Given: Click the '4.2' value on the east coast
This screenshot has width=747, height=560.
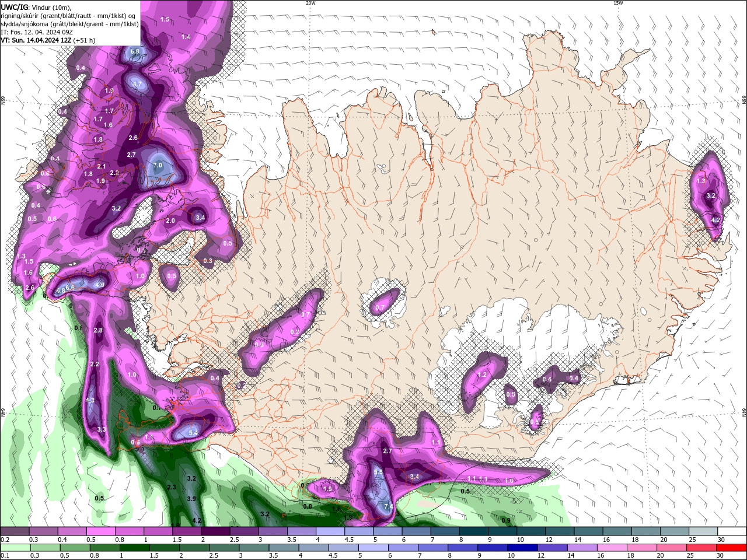Looking at the screenshot, I should [715, 220].
